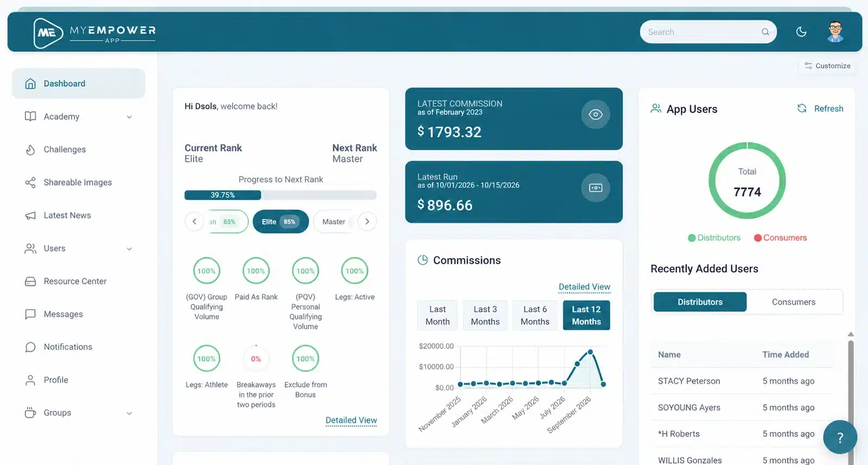Expand the Academy submenu chevron

[129, 117]
